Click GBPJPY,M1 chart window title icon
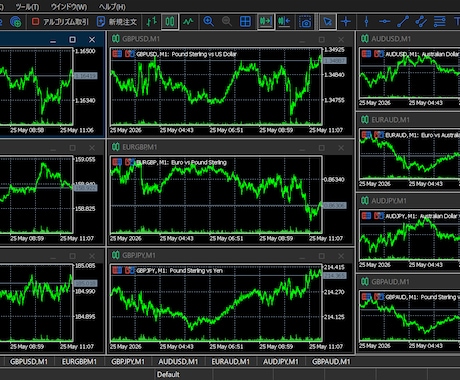The image size is (460, 380). point(116,255)
